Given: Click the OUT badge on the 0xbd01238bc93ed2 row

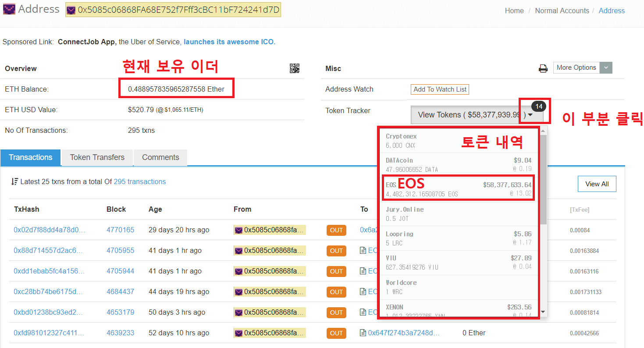Looking at the screenshot, I should click(336, 312).
